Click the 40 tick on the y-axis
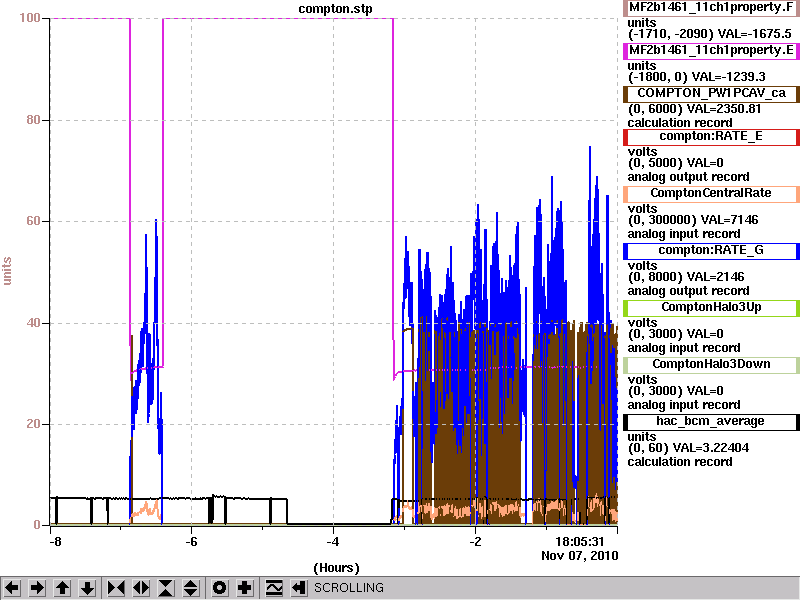Screen dimensions: 800x600 33,323
